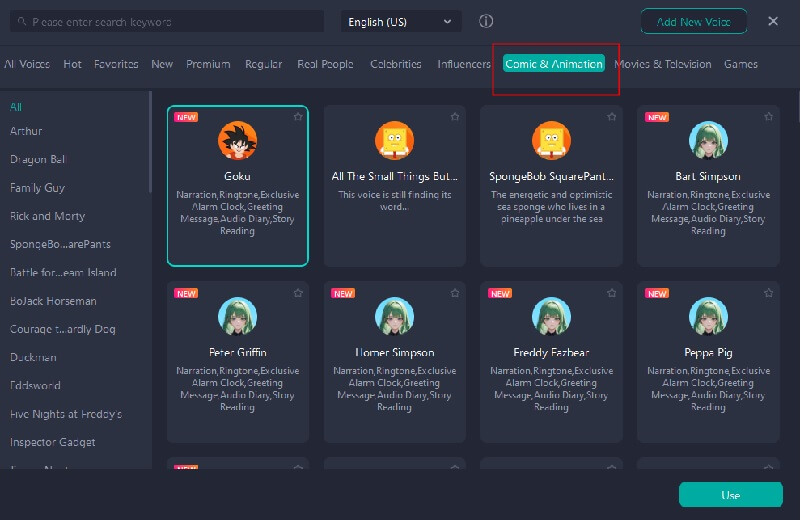Toggle favorite star on Peter Griffin card

pyautogui.click(x=298, y=293)
